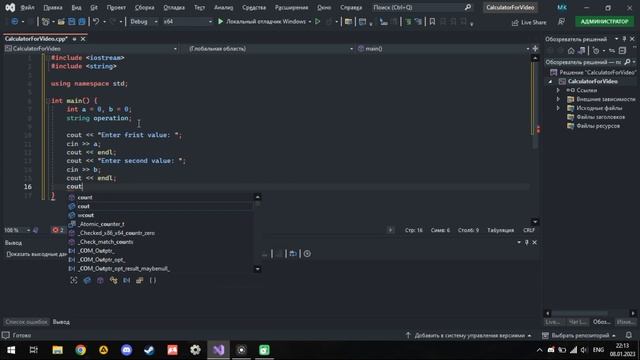Toggle the IntelliSense expand-scope filter icon

(x=74, y=280)
